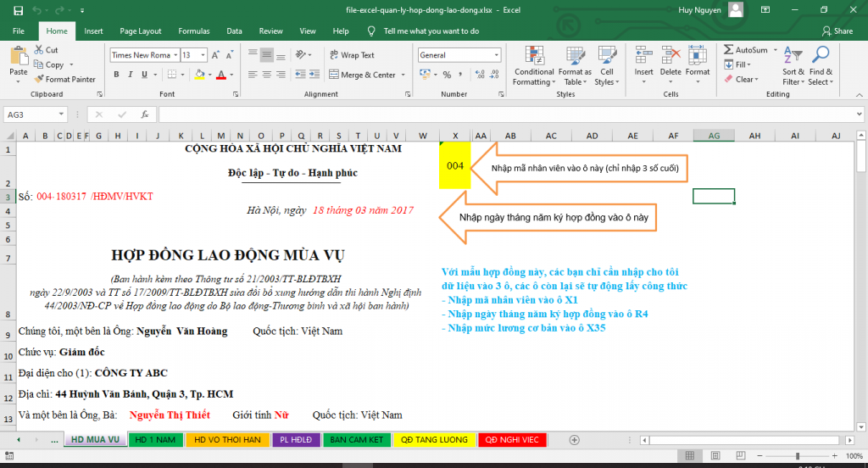This screenshot has width=868, height=468.
Task: Add a new sheet with plus button
Action: pyautogui.click(x=574, y=439)
